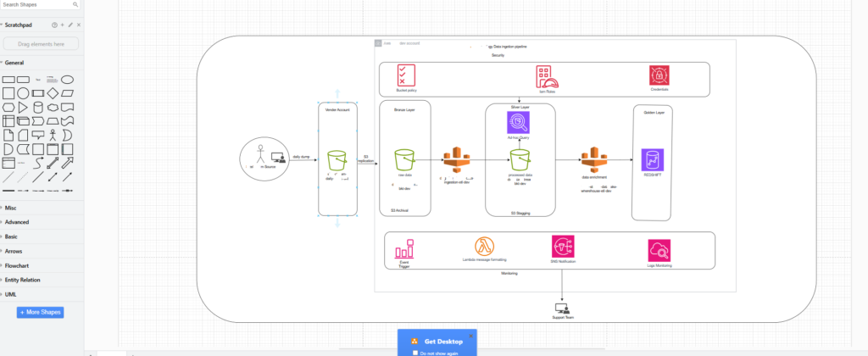Choose the Diamond shape in the palette
The image size is (868, 356).
pyautogui.click(x=53, y=93)
